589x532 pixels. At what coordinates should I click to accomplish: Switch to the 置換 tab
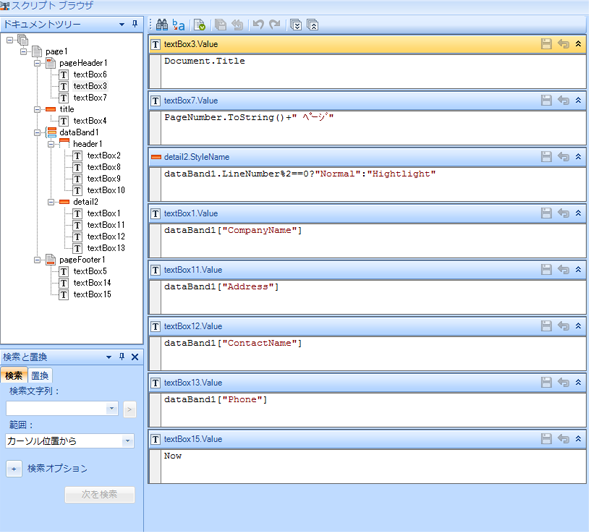[40, 375]
